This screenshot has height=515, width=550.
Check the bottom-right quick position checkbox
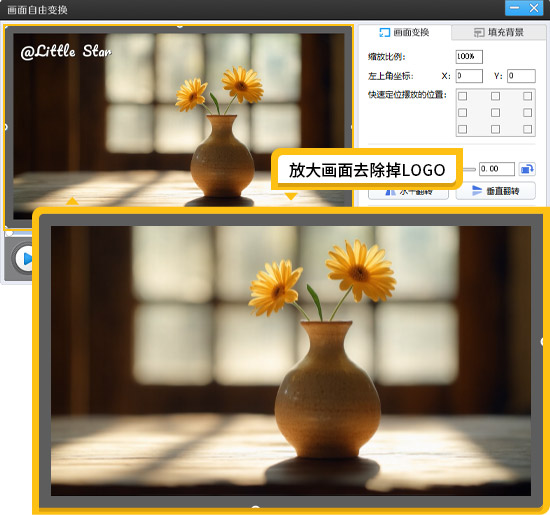[x=528, y=129]
